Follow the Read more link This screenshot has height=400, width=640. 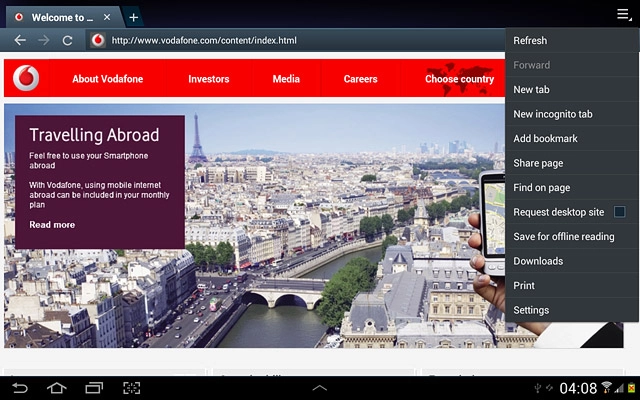point(52,225)
